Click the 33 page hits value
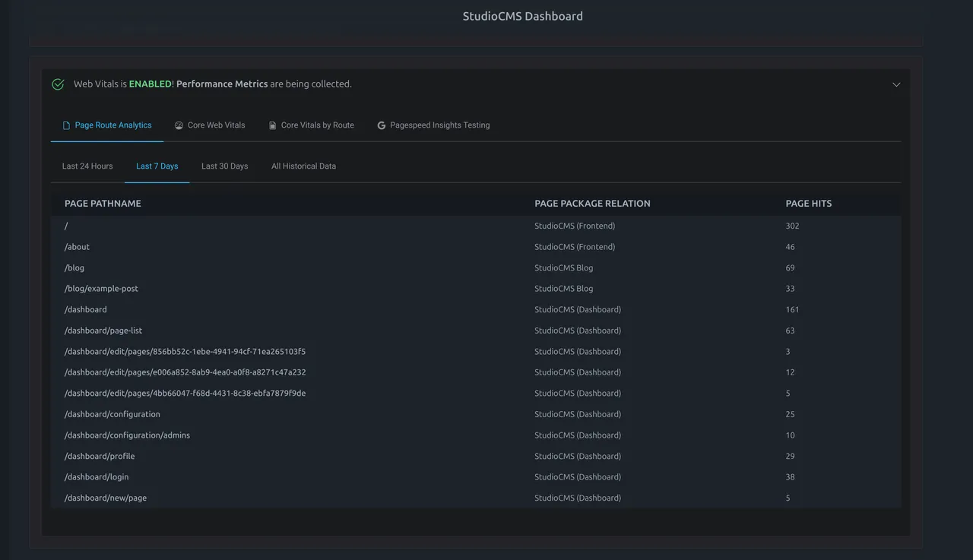 click(x=790, y=289)
